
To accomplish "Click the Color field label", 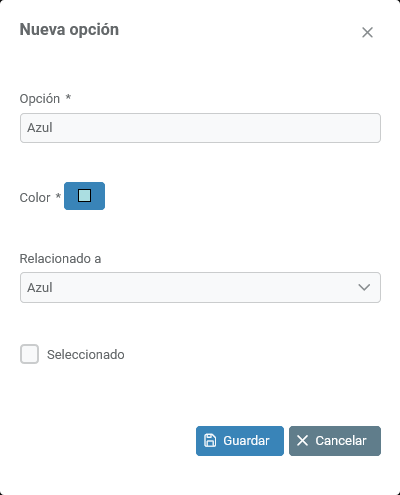I will (x=35, y=197).
